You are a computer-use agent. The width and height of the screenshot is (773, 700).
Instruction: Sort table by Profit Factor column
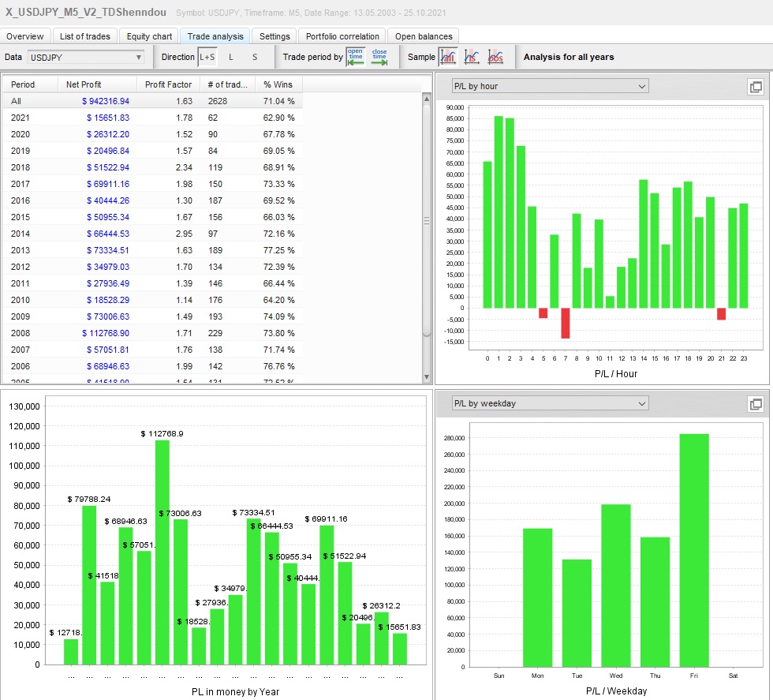point(168,84)
